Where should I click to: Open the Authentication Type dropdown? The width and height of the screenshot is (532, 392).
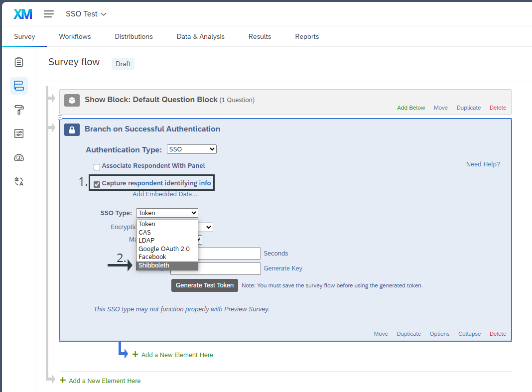coord(191,149)
